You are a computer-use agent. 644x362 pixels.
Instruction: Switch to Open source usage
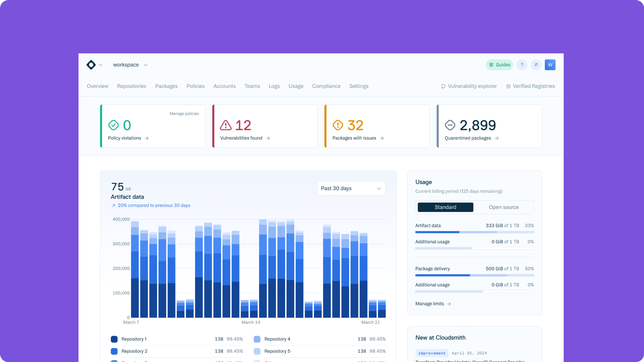click(x=503, y=207)
